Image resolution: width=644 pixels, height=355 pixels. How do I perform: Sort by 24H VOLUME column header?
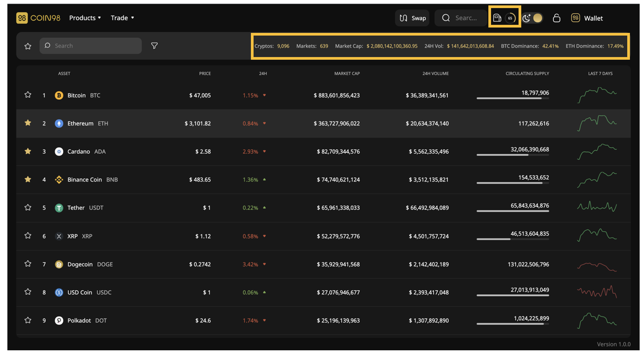coord(435,73)
